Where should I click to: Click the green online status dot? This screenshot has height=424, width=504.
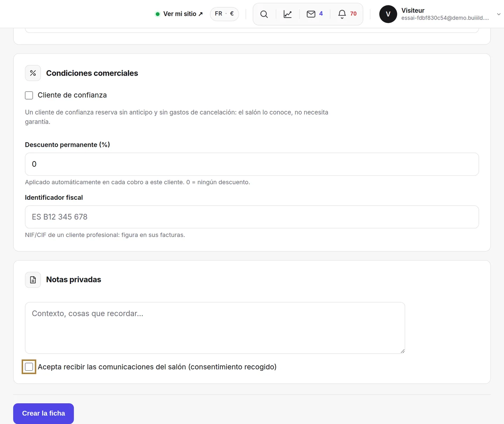click(x=157, y=14)
